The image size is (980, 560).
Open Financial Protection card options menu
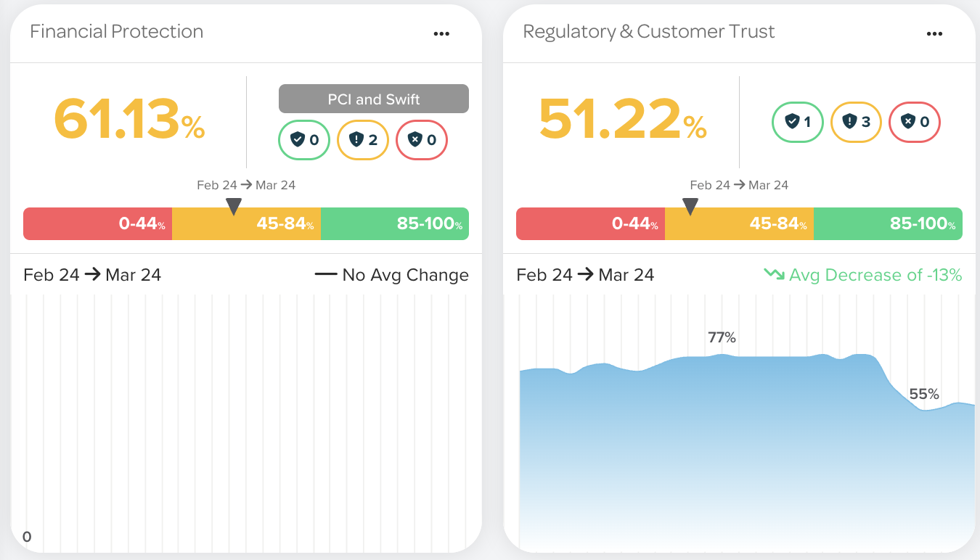pos(441,33)
